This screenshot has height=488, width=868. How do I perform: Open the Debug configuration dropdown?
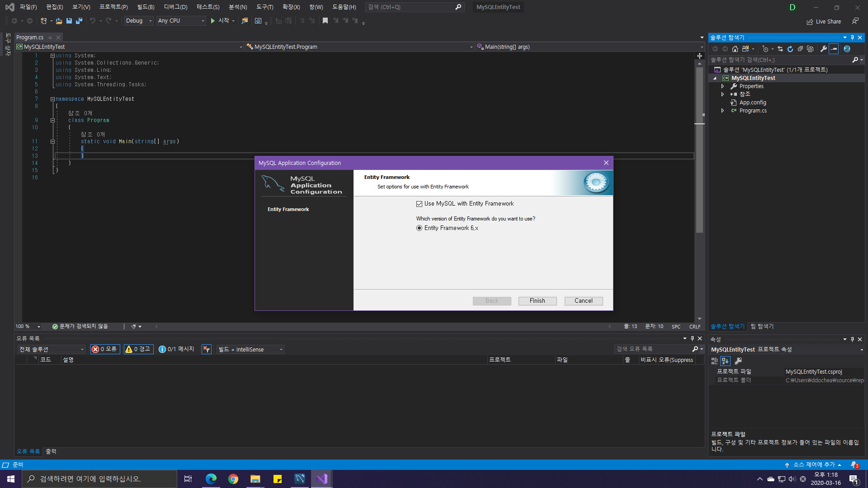pyautogui.click(x=139, y=21)
